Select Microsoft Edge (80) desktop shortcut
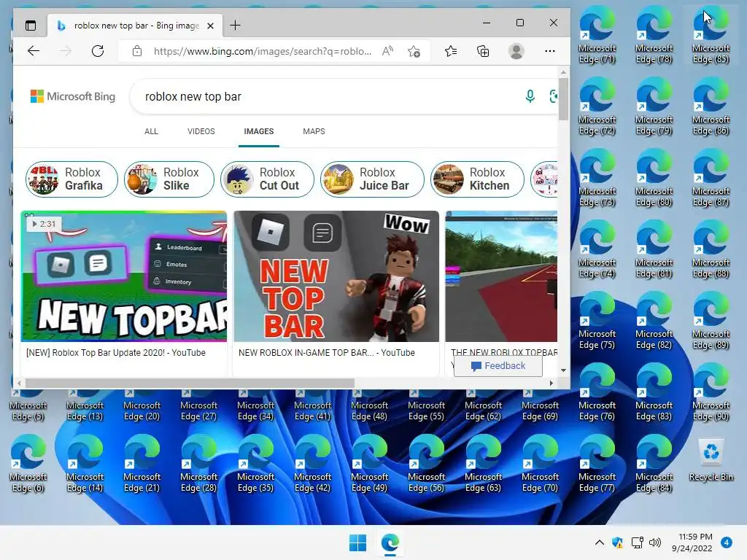This screenshot has height=560, width=747. point(654,178)
